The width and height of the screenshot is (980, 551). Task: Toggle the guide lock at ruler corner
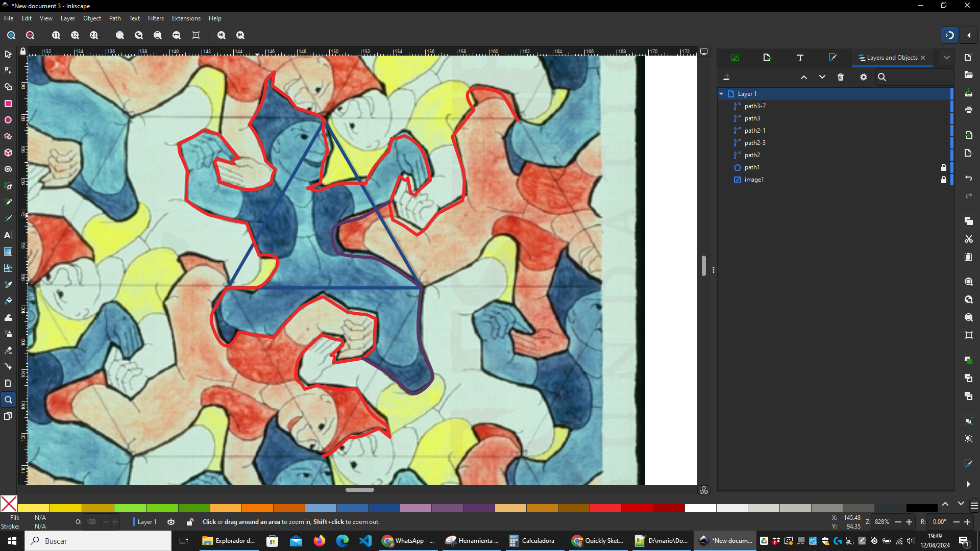(x=23, y=52)
